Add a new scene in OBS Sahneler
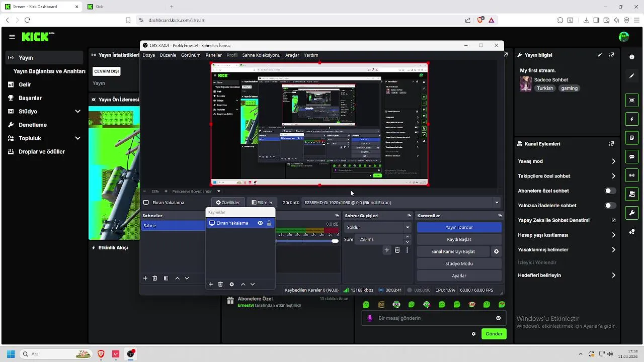This screenshot has width=644, height=362. tap(145, 278)
